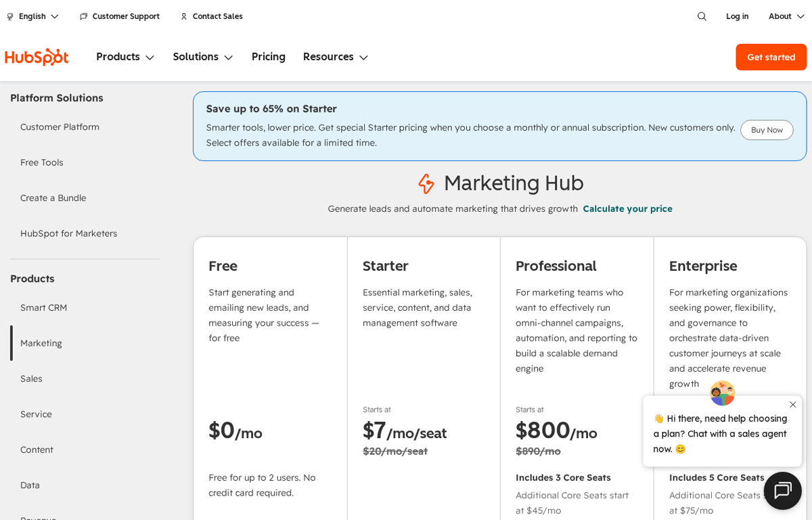Select Content in sidebar

click(37, 450)
